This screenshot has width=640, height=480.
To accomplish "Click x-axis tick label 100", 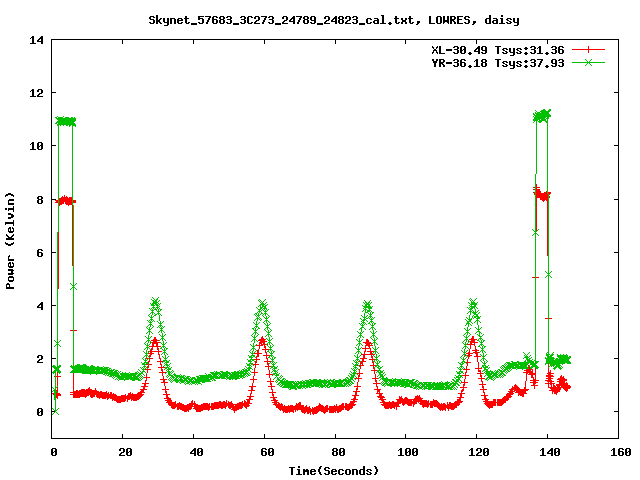I will tap(408, 452).
